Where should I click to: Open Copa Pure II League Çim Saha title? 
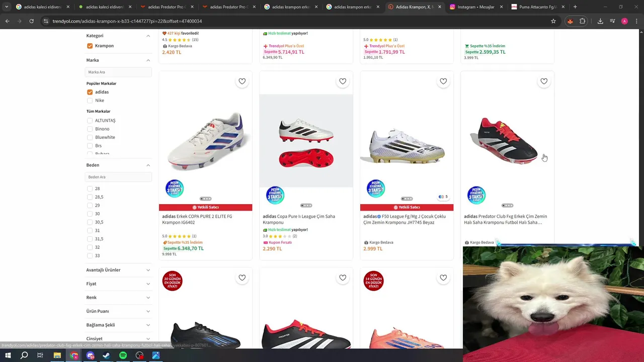tap(299, 219)
